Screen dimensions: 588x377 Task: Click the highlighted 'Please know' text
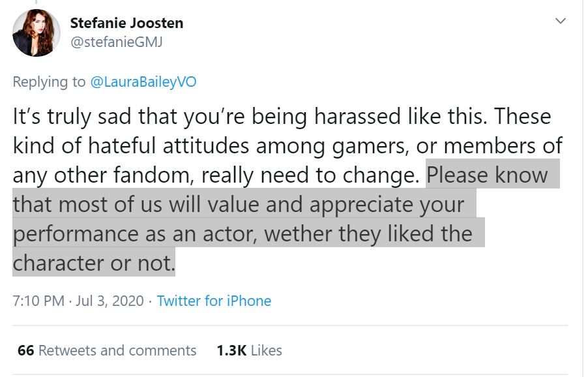487,175
